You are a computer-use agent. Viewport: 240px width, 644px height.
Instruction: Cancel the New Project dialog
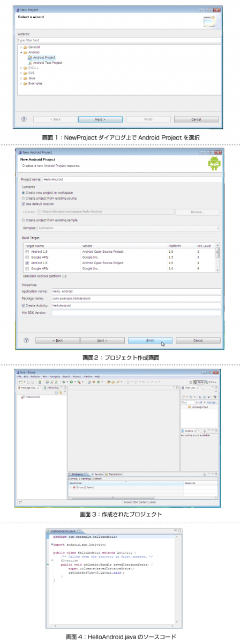pos(196,119)
